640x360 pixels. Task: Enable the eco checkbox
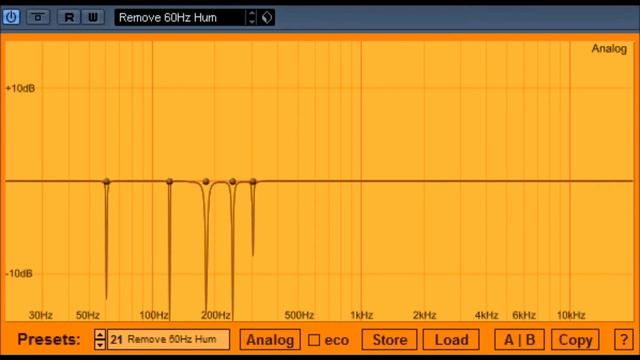pos(314,340)
